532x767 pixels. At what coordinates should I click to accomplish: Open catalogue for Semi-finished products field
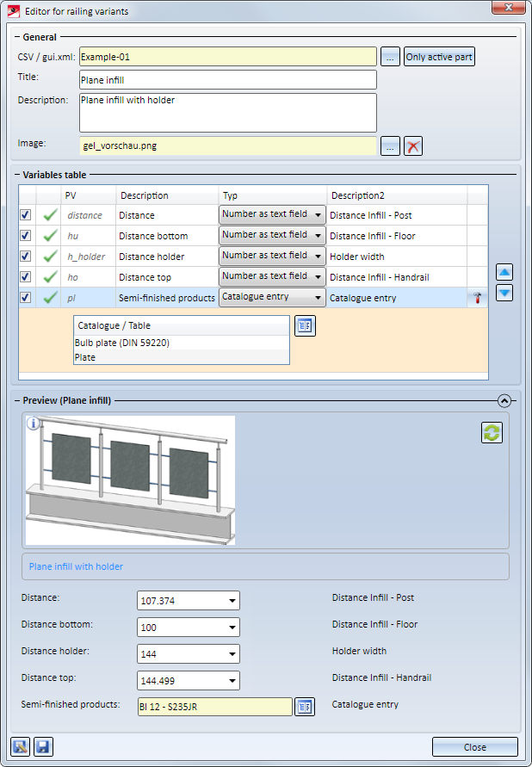305,707
